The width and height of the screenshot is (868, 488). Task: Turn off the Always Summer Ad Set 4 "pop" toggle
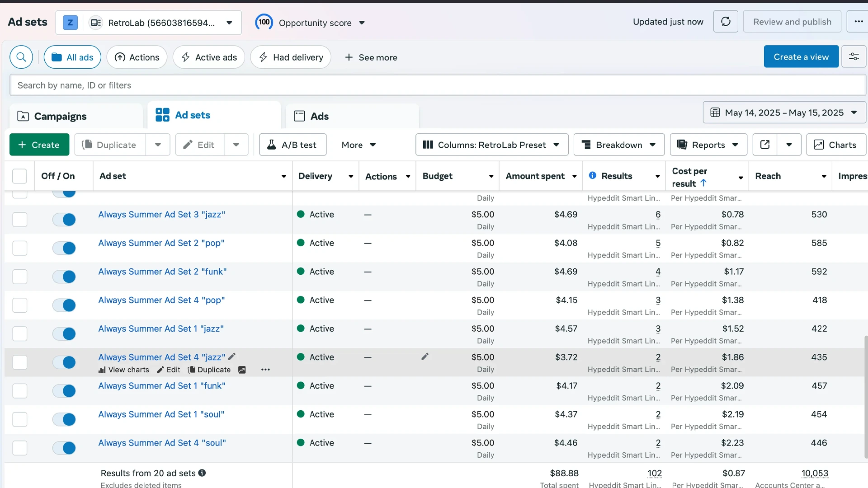click(64, 305)
